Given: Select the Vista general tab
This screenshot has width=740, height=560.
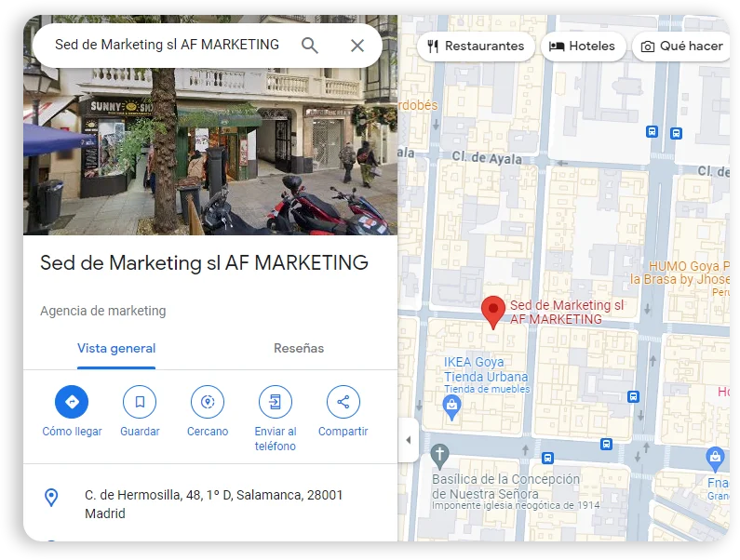Looking at the screenshot, I should point(116,348).
